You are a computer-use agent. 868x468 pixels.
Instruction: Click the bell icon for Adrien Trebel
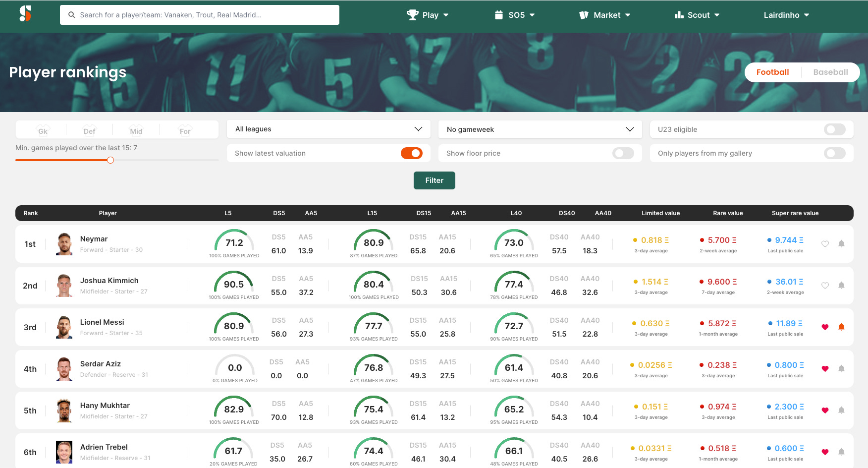pos(841,452)
